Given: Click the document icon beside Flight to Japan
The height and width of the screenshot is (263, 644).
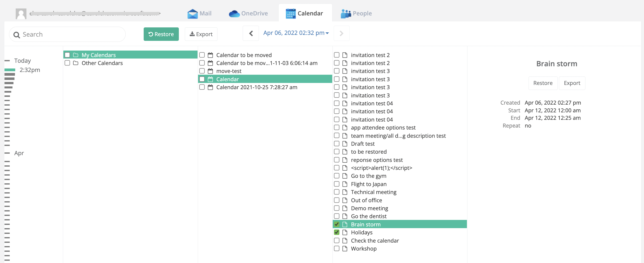Looking at the screenshot, I should 345,184.
